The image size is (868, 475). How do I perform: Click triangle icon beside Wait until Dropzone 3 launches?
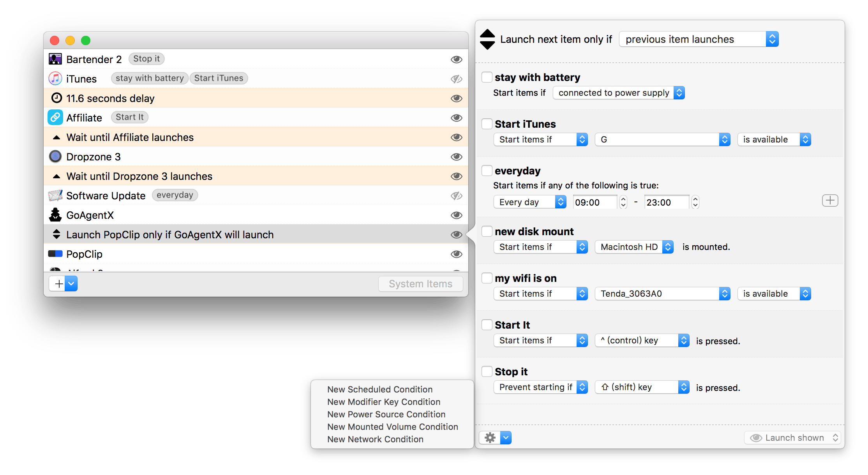click(x=56, y=176)
